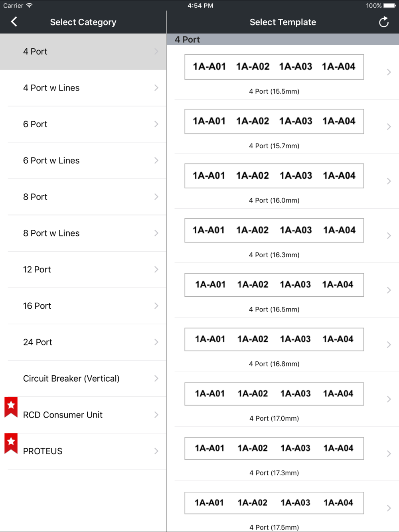The height and width of the screenshot is (532, 399).
Task: Open the 8 Port w Lines category
Action: (x=83, y=233)
